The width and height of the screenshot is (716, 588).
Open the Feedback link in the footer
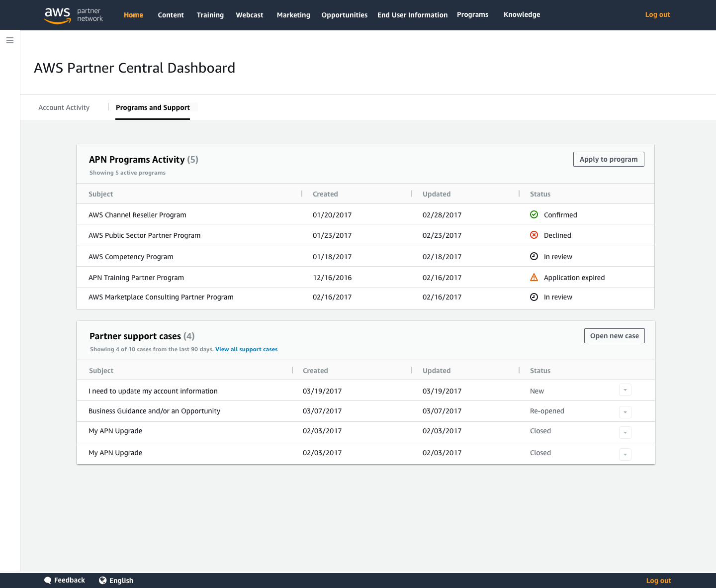click(70, 580)
